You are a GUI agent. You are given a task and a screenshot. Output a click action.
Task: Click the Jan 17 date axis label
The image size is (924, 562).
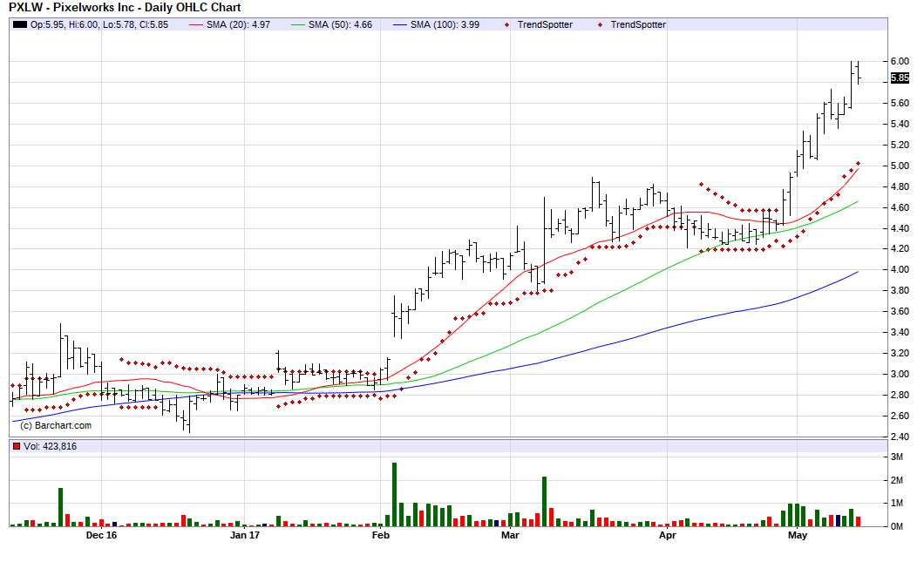tap(245, 535)
